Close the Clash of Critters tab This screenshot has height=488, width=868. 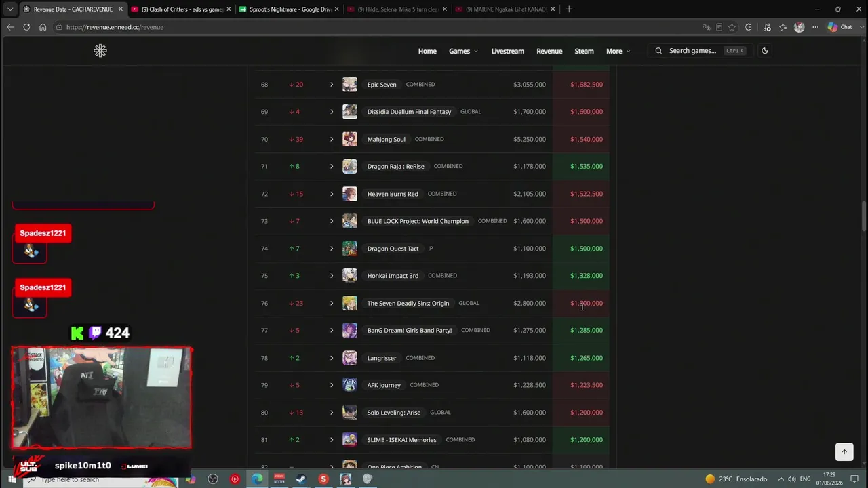pos(229,9)
